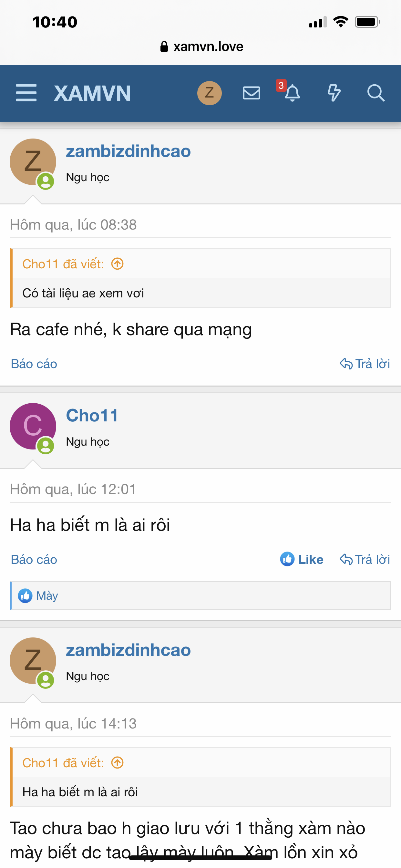Image resolution: width=401 pixels, height=868 pixels.
Task: Reply to the 08:38 zambizdinhcao post
Action: (365, 364)
